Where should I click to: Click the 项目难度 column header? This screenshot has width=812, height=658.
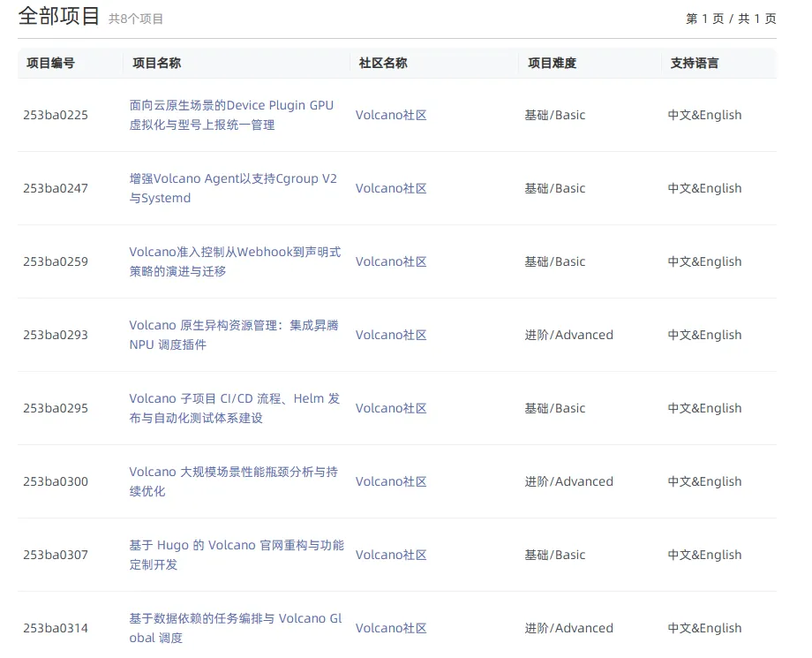[552, 64]
